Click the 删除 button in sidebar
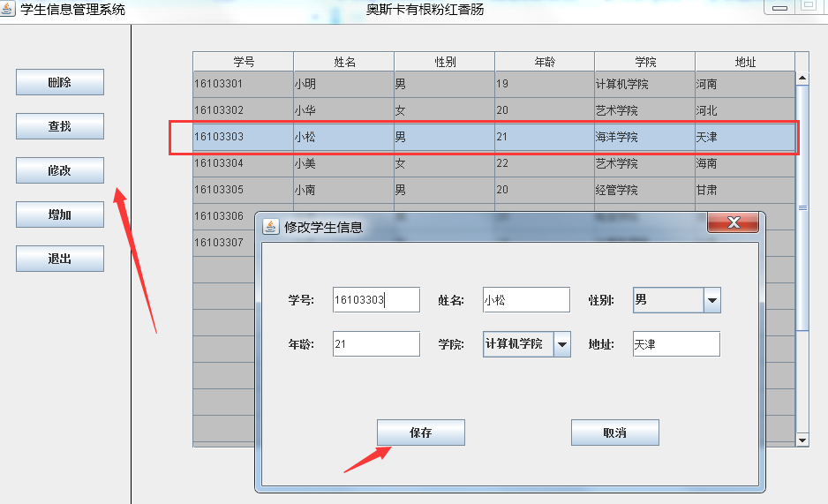Screen dimensions: 828x504 [60, 82]
